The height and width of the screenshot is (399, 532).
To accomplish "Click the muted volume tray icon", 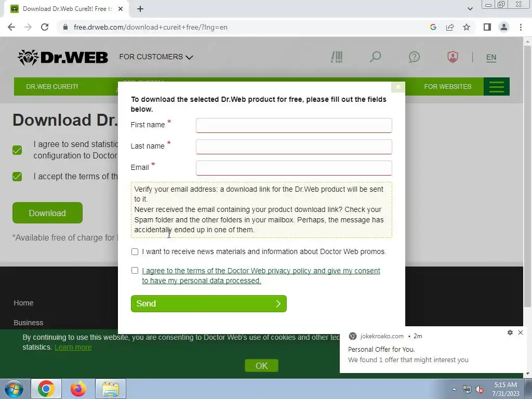I will 480,390.
